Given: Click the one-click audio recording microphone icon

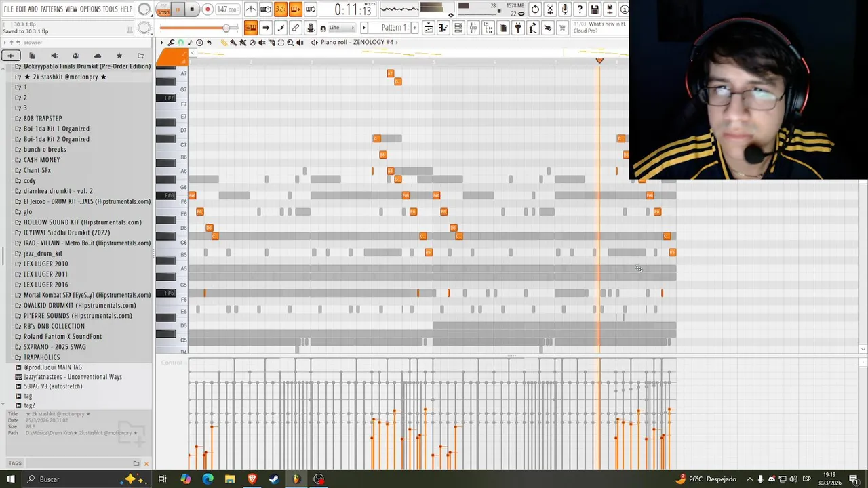Looking at the screenshot, I should click(x=565, y=9).
